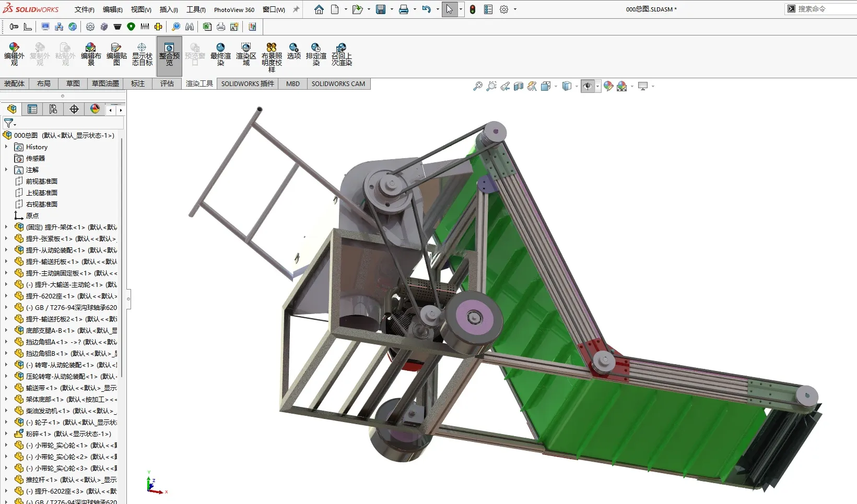This screenshot has height=504, width=857.
Task: Toggle the Hide/Show Items eye button
Action: [588, 86]
